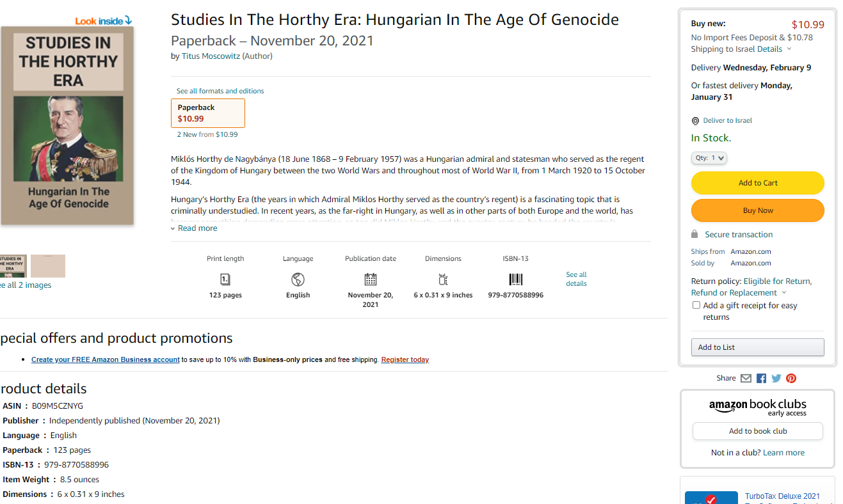Expand the Read more description
Image resolution: width=843 pixels, height=504 pixels.
coord(197,228)
